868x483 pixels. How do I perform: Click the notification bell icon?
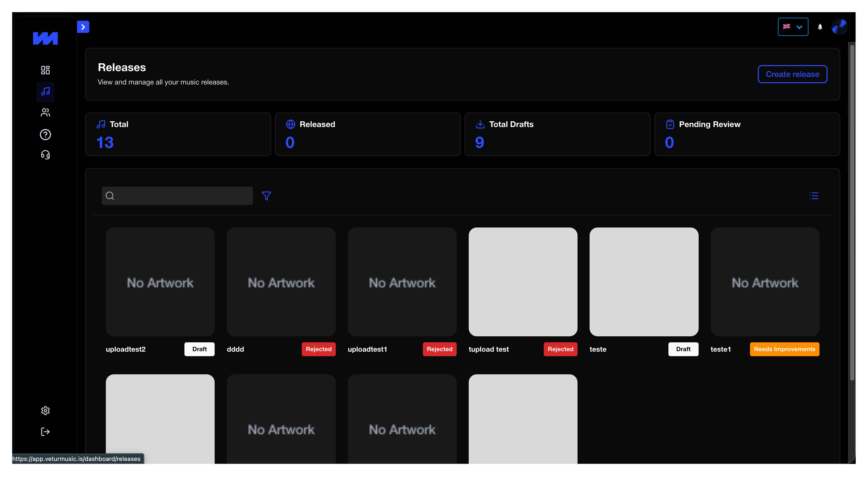tap(820, 27)
